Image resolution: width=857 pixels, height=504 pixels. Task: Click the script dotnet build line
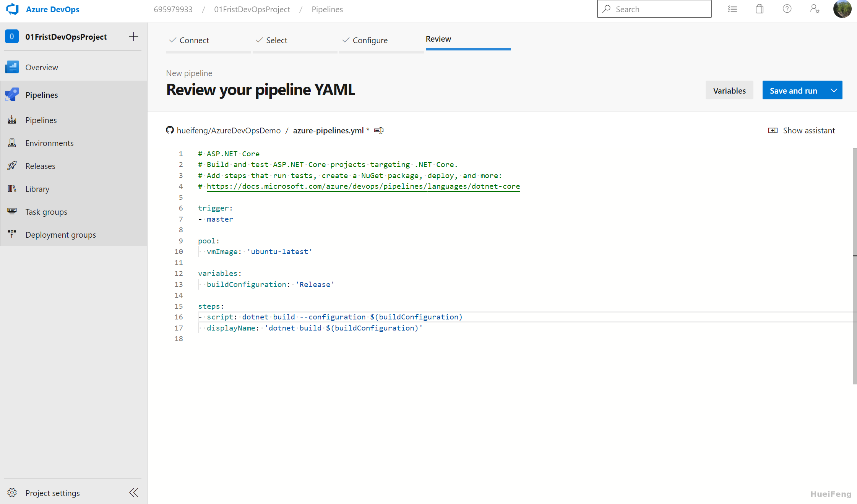(x=330, y=317)
